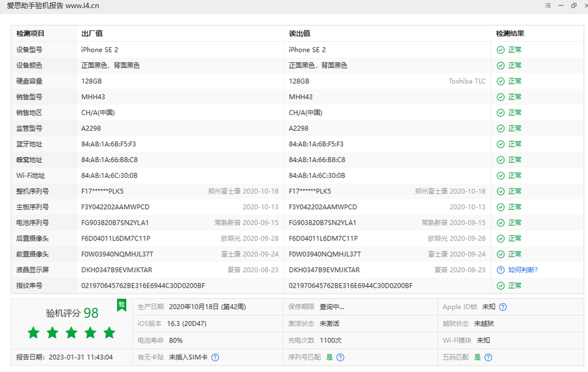
Task: Click the 激活状态 未激活 value
Action: coord(329,324)
